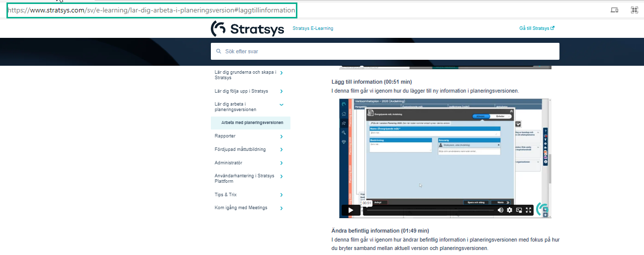
Task: Expand Lär dig grunderna och skapa section
Action: tap(281, 73)
